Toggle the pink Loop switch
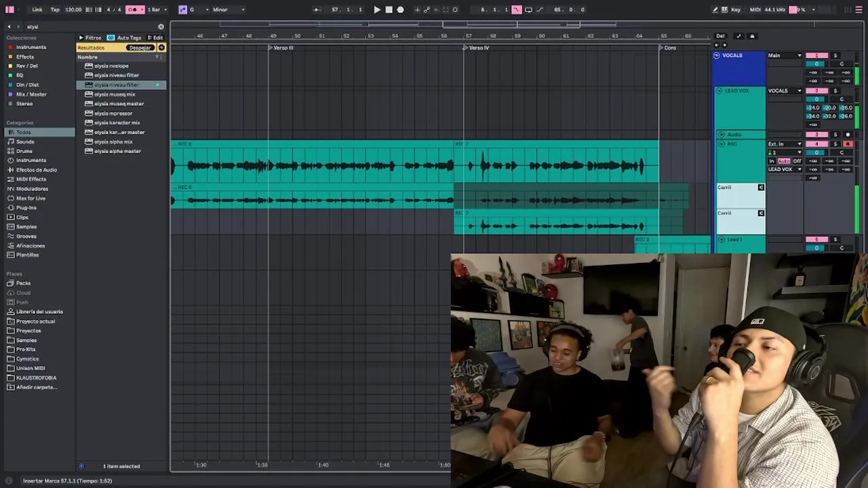Screen dimensions: 868x488 point(517,9)
